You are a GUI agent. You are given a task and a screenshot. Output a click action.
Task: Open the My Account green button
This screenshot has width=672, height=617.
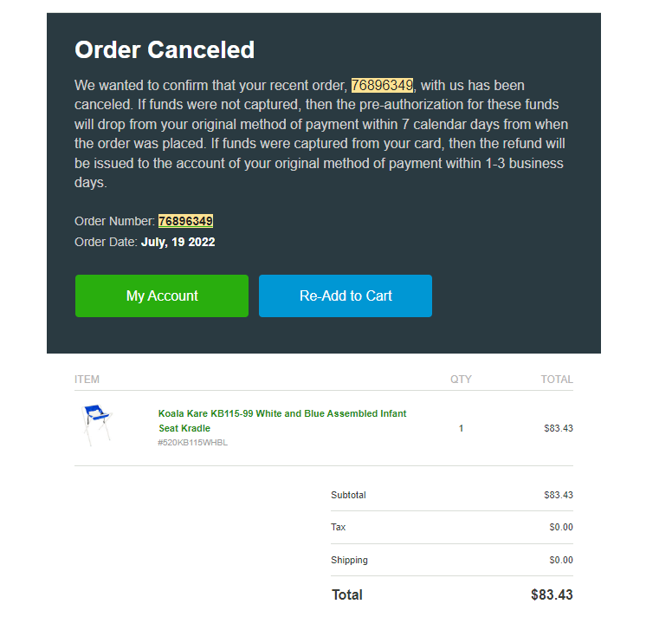162,296
